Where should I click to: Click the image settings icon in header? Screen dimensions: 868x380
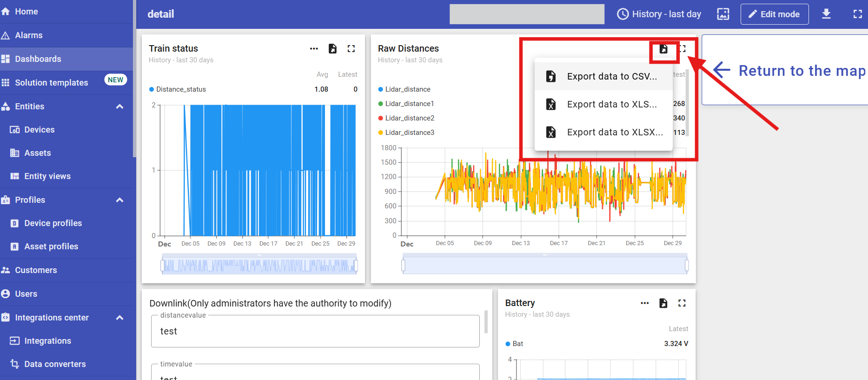(x=723, y=14)
